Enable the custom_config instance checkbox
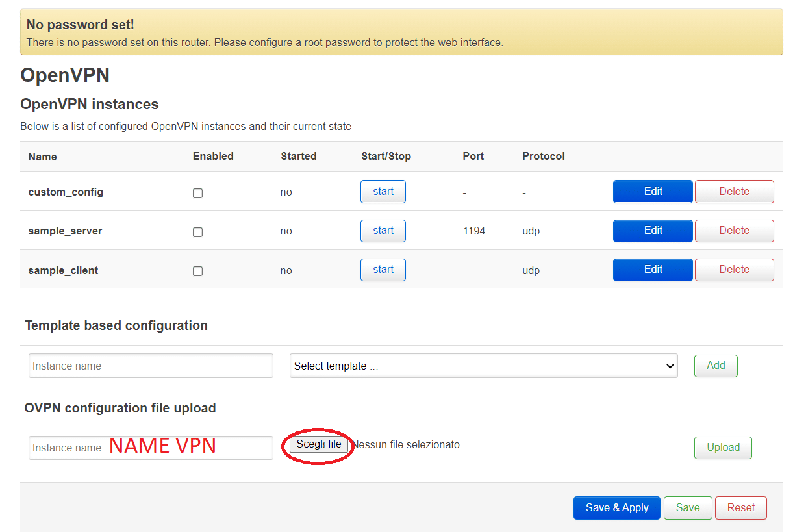 click(198, 193)
